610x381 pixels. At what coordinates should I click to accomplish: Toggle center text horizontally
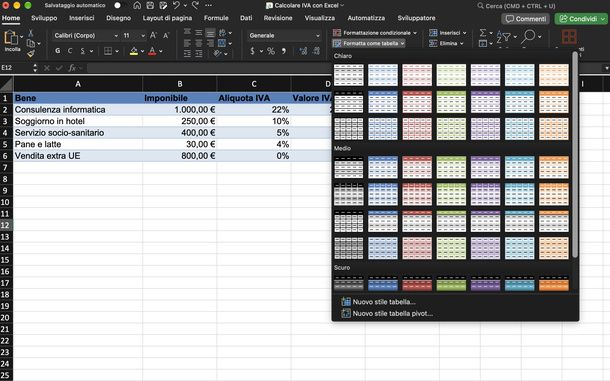pos(199,43)
